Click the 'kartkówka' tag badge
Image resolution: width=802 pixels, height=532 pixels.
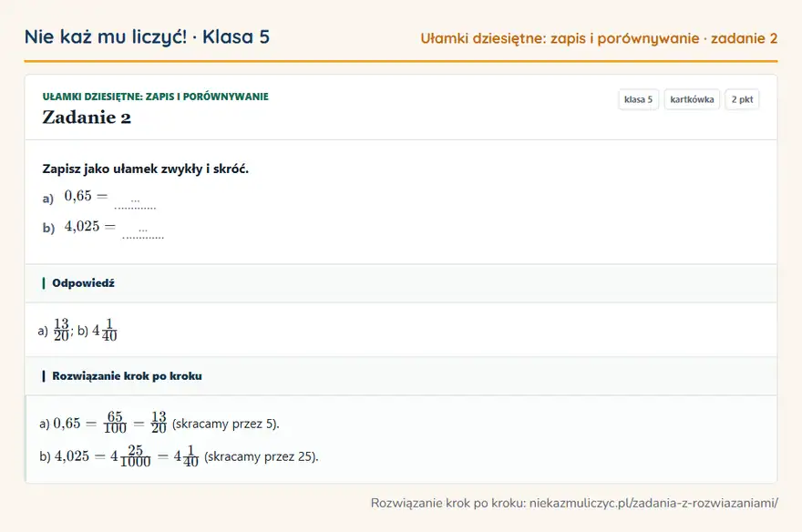click(x=692, y=99)
